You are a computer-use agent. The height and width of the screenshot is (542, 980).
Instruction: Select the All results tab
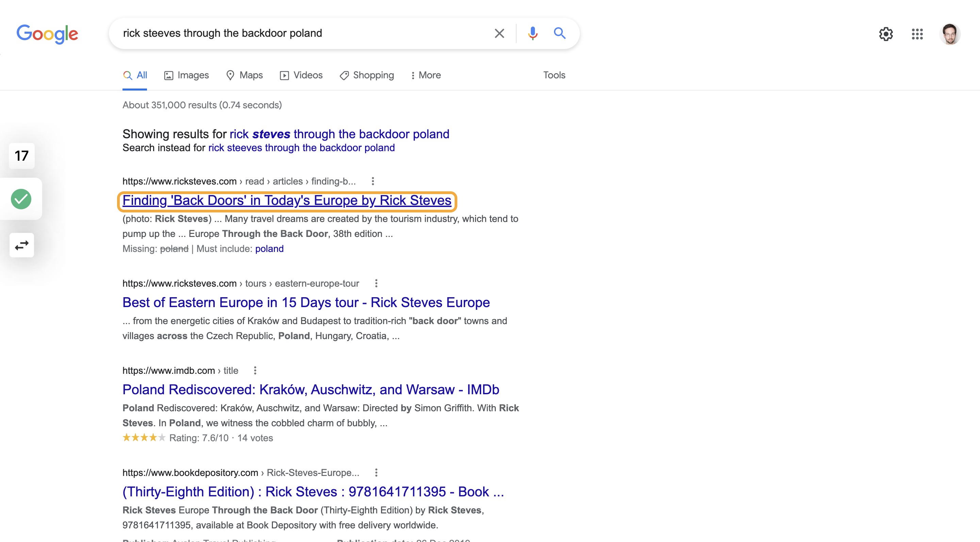click(x=135, y=75)
